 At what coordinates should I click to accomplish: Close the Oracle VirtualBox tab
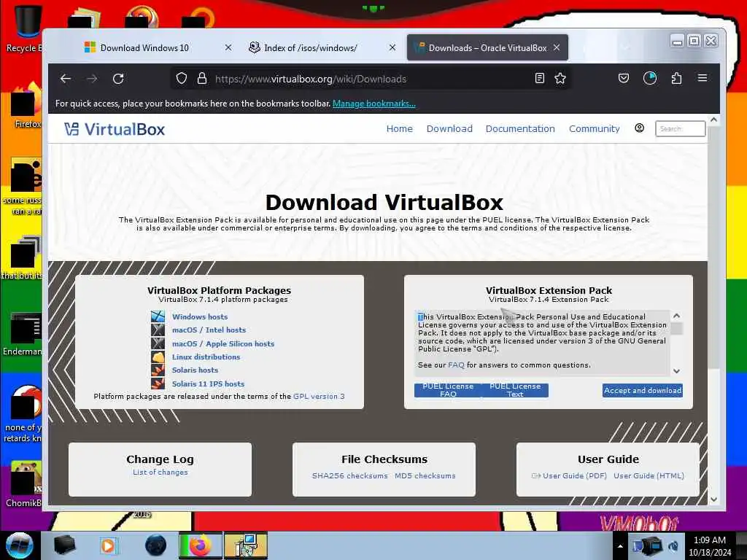coord(557,47)
